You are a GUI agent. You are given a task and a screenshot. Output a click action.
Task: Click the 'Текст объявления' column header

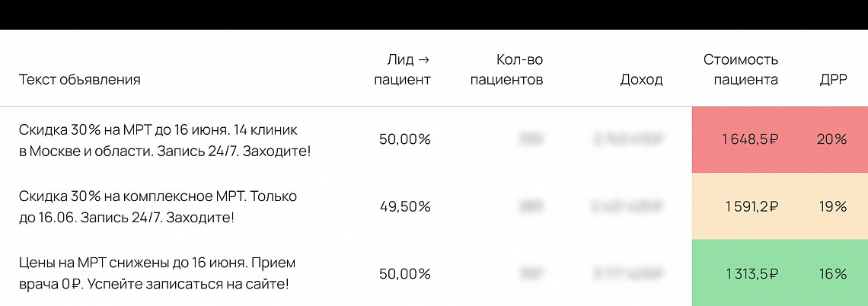80,80
